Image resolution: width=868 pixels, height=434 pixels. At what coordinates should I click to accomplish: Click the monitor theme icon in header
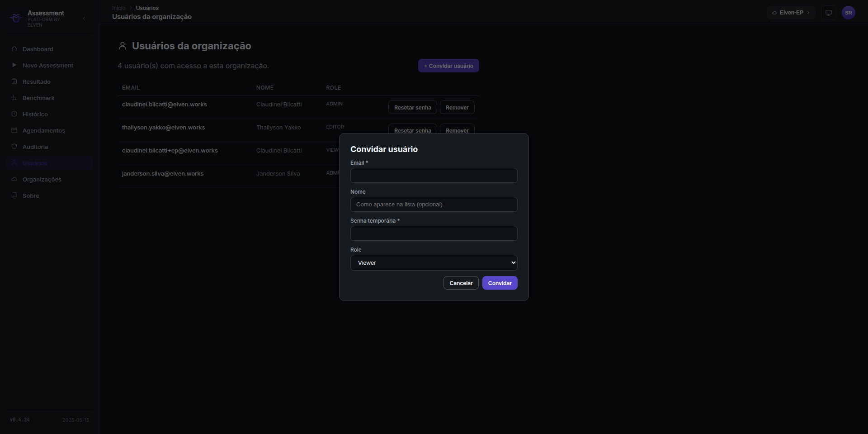829,13
